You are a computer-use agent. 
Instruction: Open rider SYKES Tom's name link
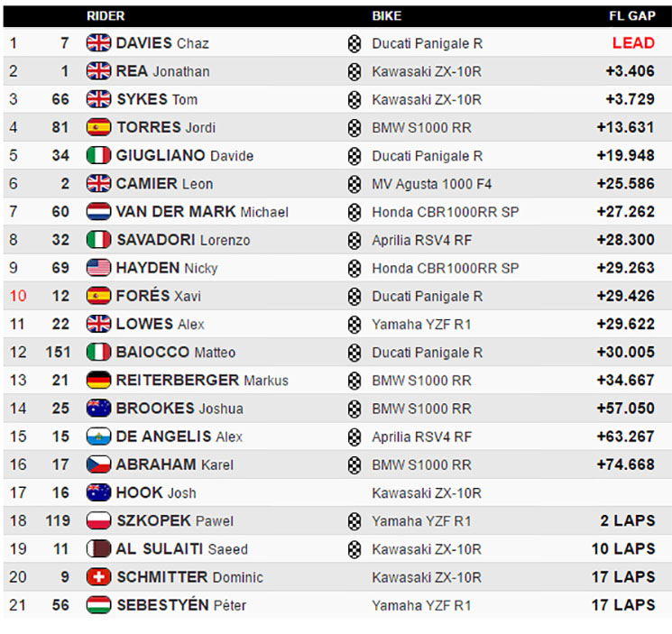[157, 99]
